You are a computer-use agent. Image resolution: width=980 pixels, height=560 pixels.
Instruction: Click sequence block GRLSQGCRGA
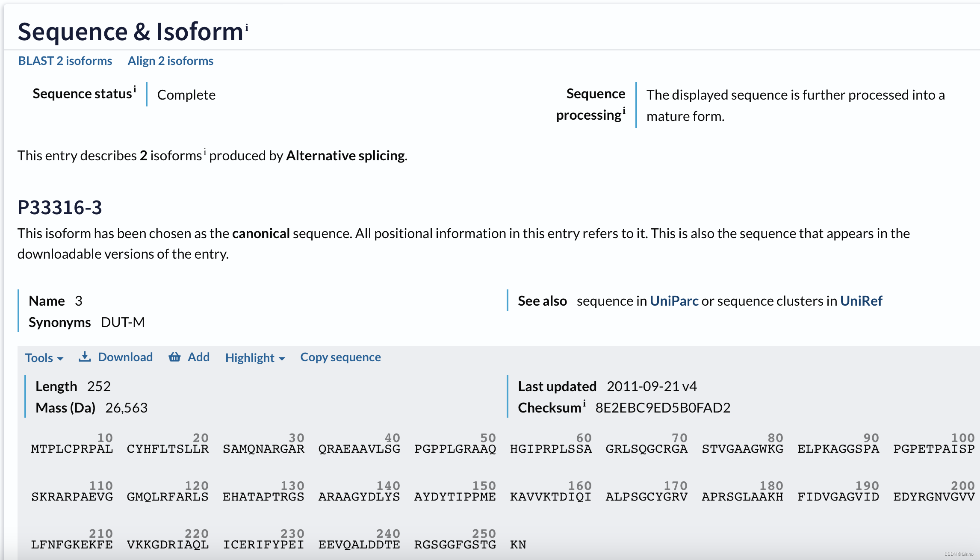646,449
